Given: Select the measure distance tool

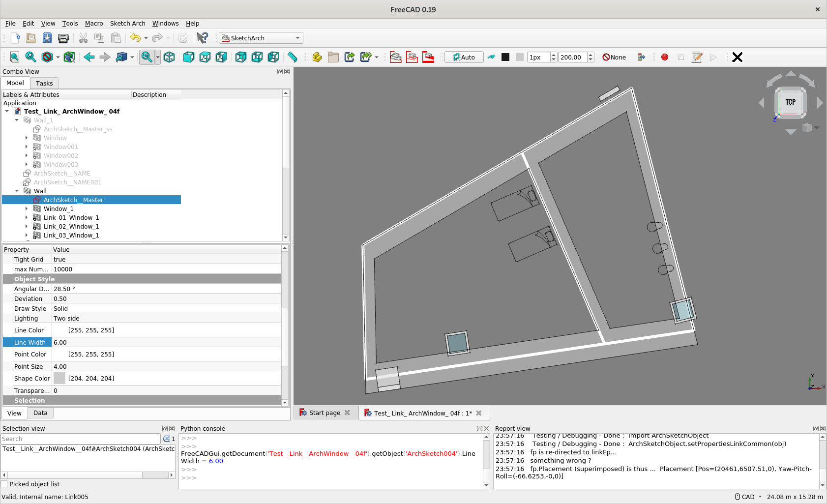Looking at the screenshot, I should (293, 57).
